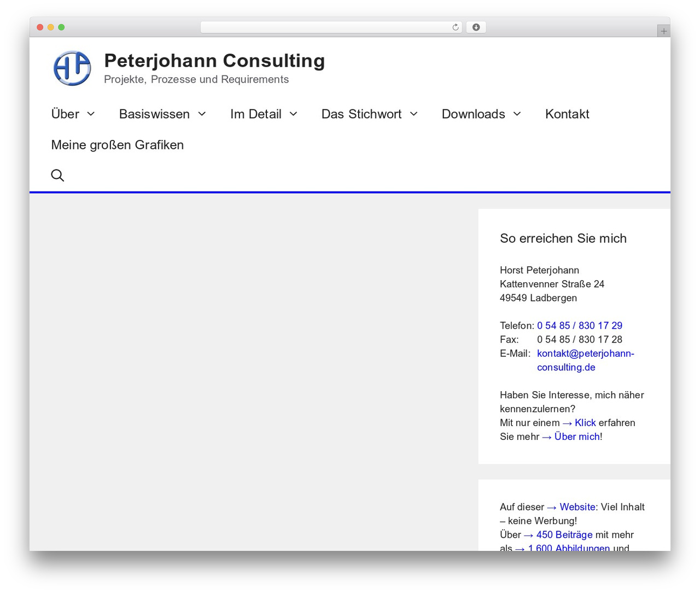
Task: Click the text 49549 Ladbergen
Action: click(538, 298)
